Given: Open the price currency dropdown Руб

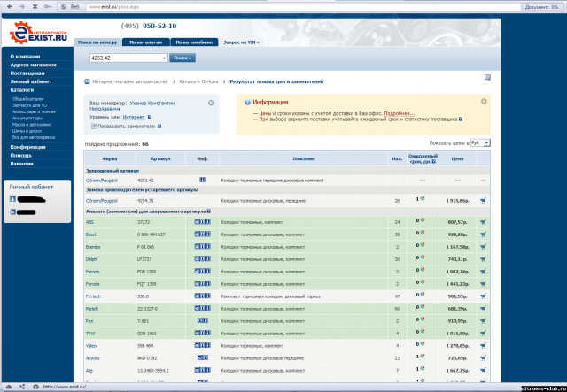Looking at the screenshot, I should [x=480, y=142].
